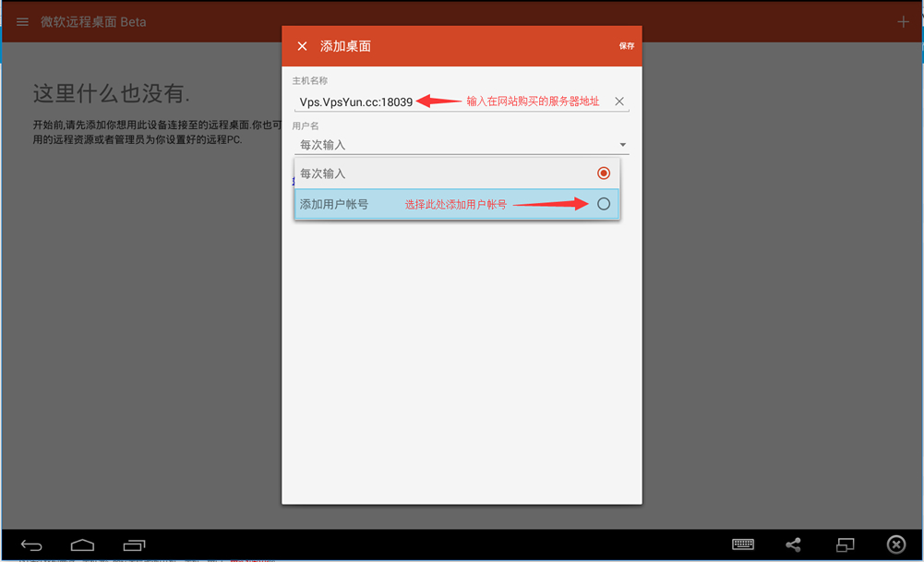Click the plus icon to add a connection
Image resolution: width=924 pixels, height=562 pixels.
click(903, 21)
